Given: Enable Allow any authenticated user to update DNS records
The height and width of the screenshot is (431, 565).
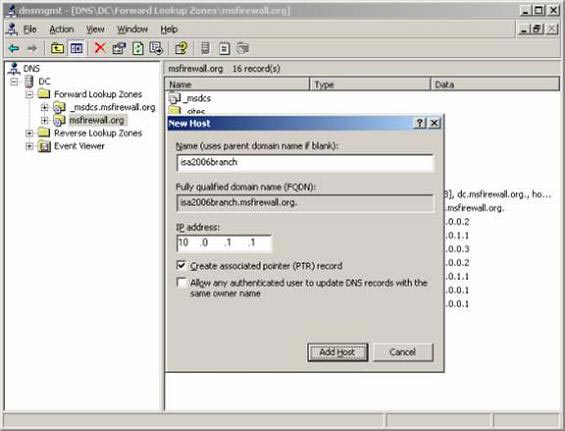Looking at the screenshot, I should click(181, 282).
